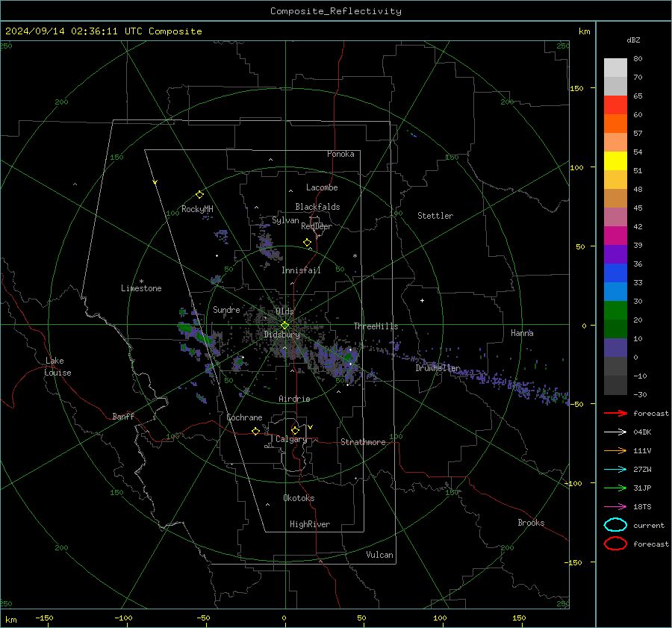672x628 pixels.
Task: Click the Hanna town label
Action: (522, 333)
